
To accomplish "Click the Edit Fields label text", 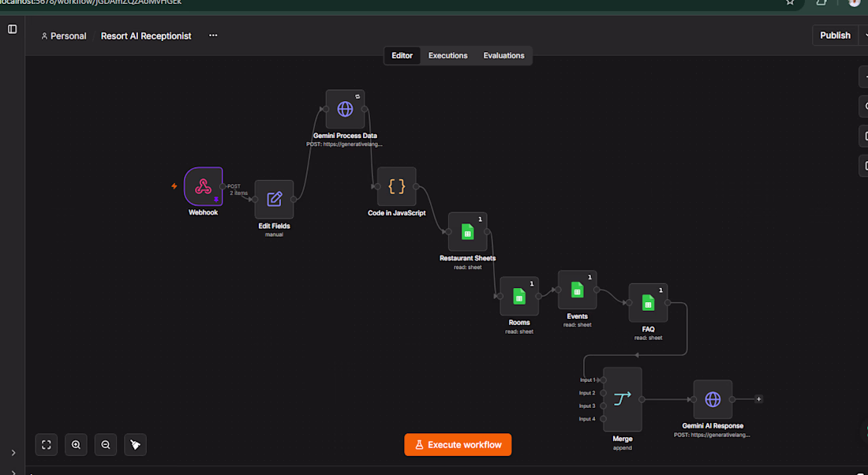I will (x=274, y=226).
